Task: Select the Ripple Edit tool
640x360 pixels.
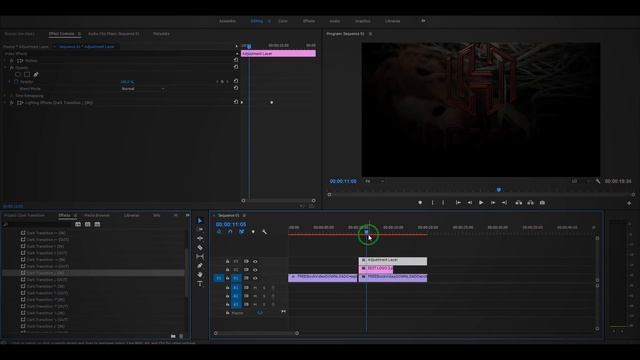Action: pos(200,238)
